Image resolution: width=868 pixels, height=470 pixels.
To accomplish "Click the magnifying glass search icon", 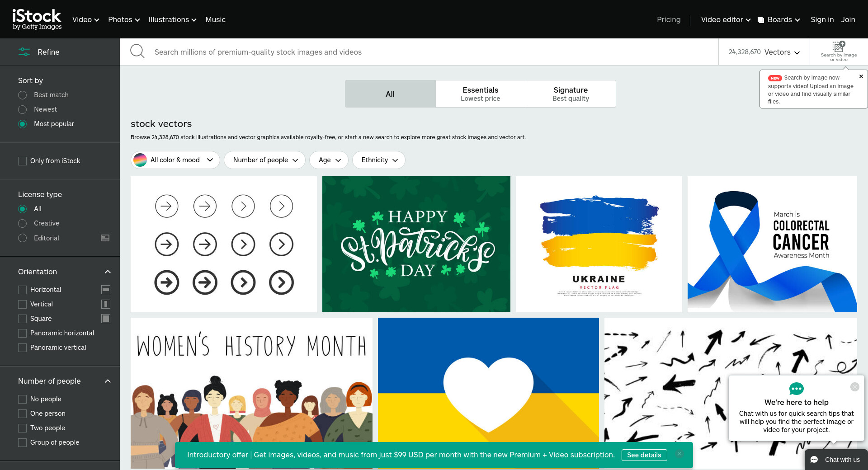I will point(137,51).
